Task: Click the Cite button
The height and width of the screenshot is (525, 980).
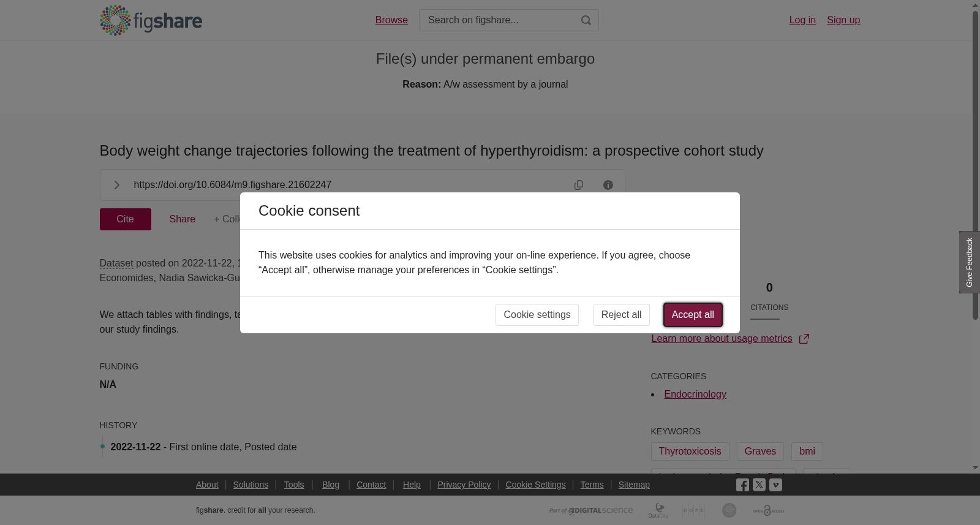Action: [126, 219]
